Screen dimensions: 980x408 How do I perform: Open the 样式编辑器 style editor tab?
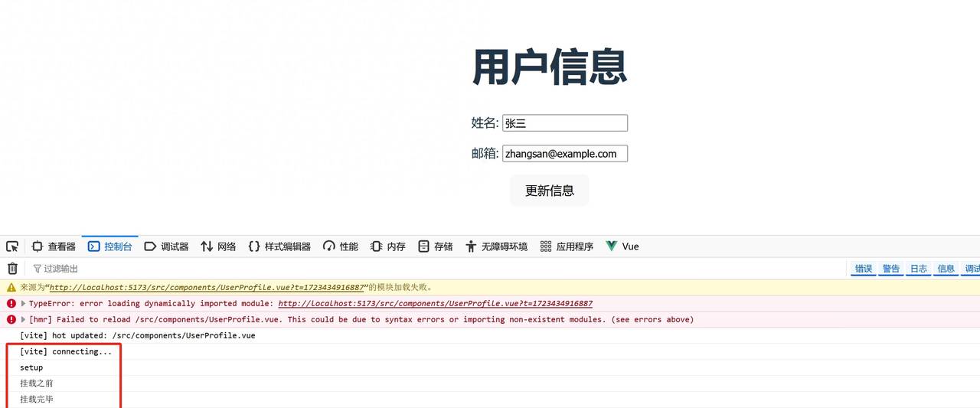pos(279,246)
